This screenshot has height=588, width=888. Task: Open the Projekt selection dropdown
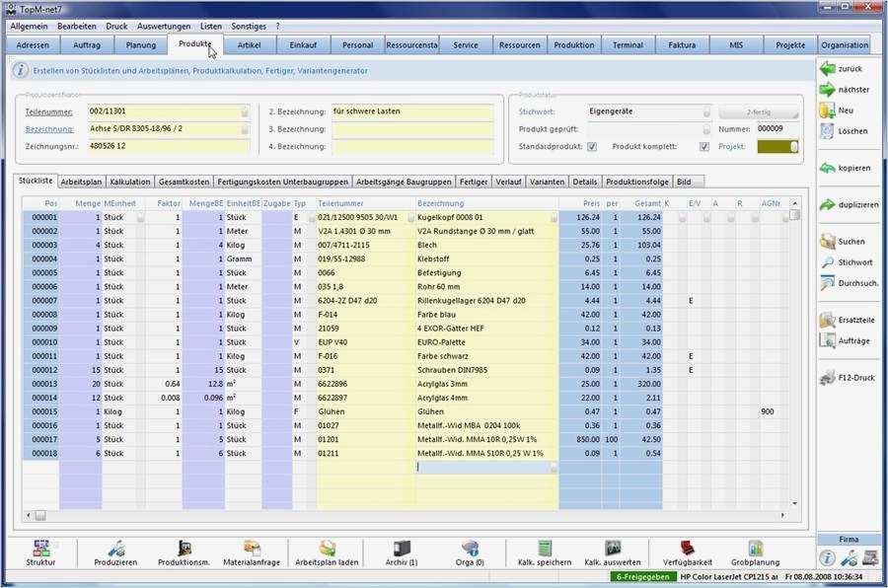[776, 145]
